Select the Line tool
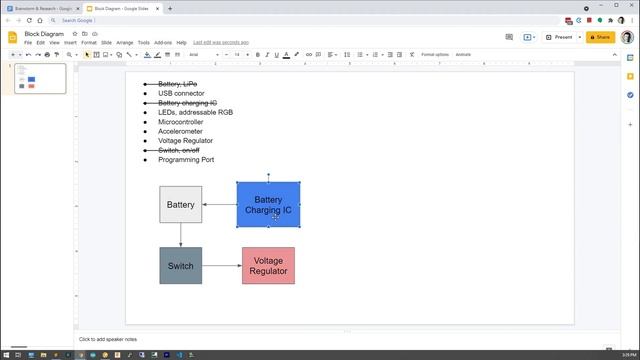The image size is (640, 360). pos(129,55)
